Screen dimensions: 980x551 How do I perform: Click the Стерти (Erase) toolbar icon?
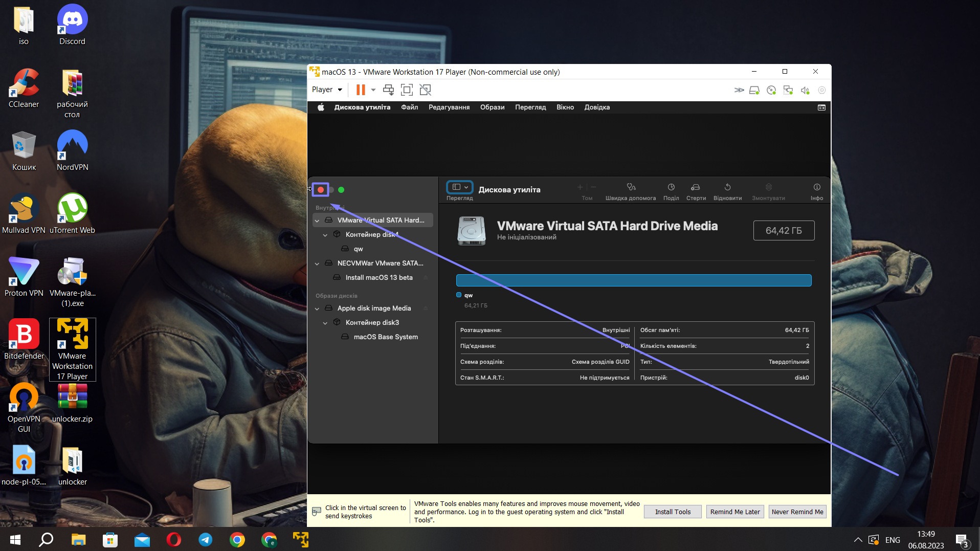695,187
